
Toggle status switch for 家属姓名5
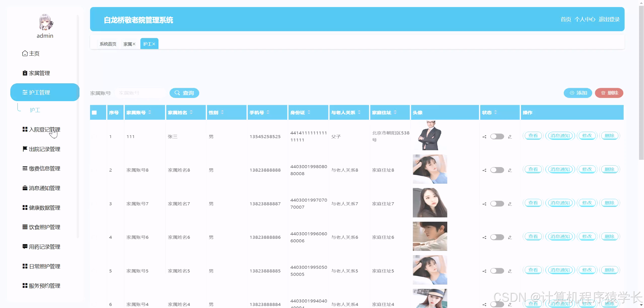tap(497, 271)
